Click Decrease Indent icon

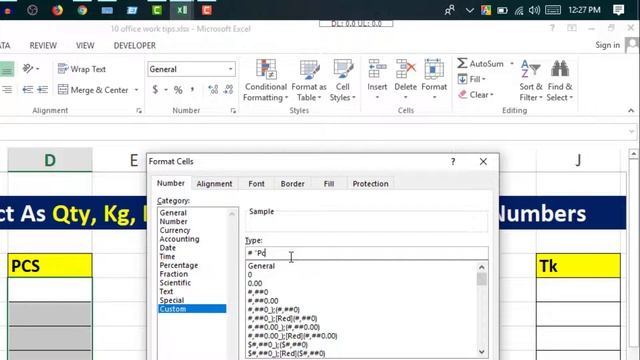tap(28, 89)
